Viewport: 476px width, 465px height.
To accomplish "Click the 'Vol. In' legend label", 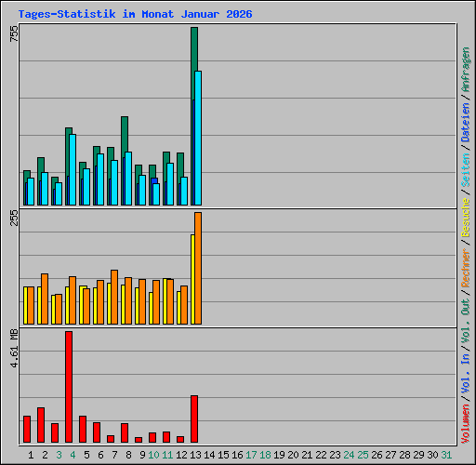I will 466,374.
